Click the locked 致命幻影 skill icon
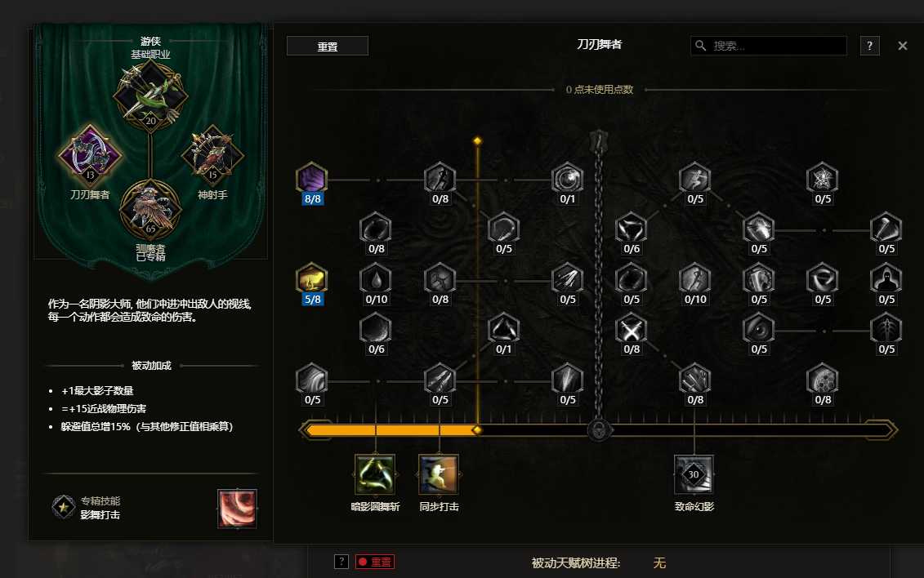The image size is (924, 578). (x=694, y=474)
